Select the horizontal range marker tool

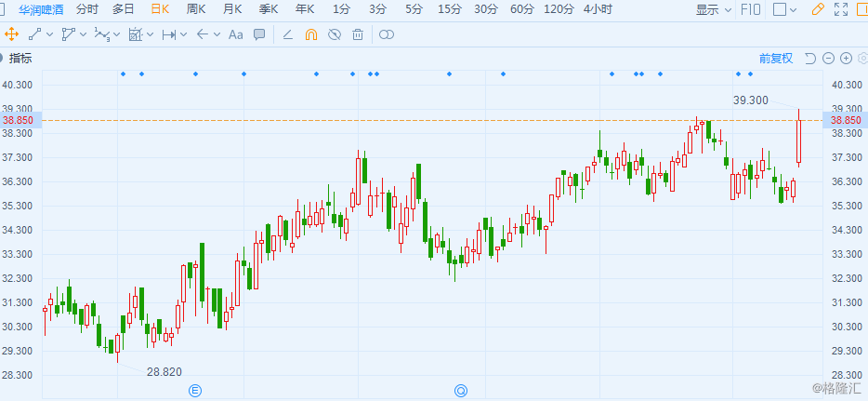169,35
